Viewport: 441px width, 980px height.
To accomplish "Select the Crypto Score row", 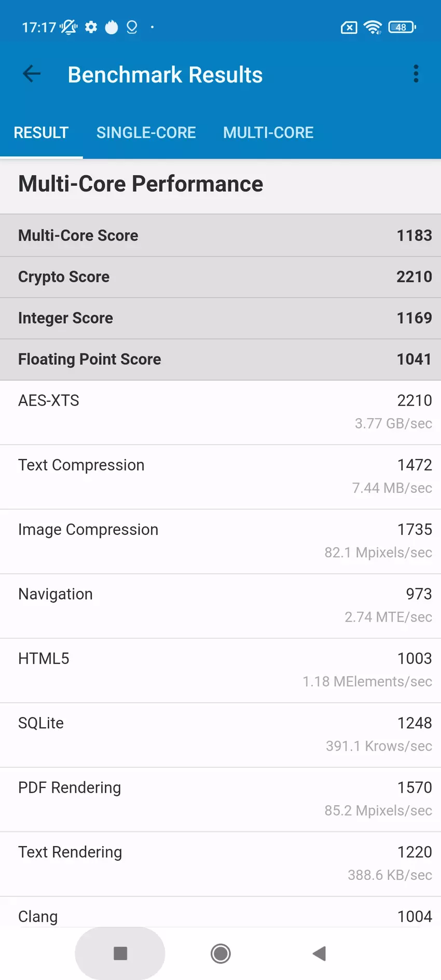I will coord(220,277).
